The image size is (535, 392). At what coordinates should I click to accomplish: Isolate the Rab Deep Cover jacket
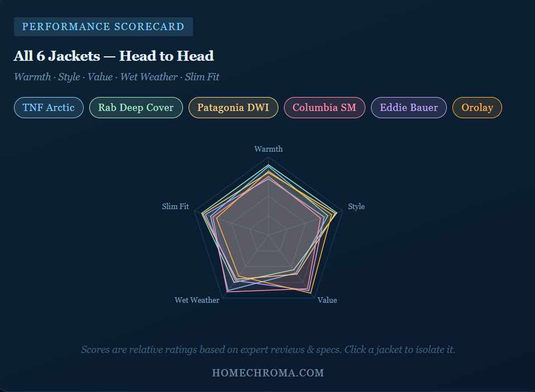[x=136, y=108]
